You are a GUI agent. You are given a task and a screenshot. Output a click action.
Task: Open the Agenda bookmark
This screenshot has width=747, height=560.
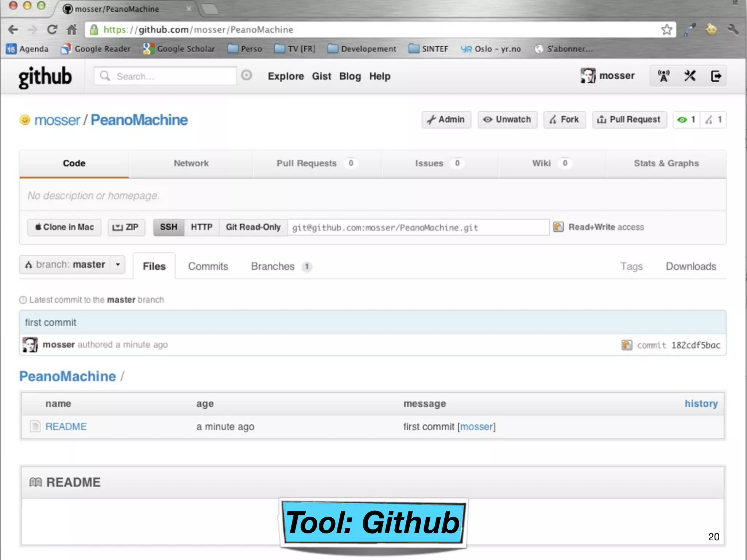(x=27, y=49)
